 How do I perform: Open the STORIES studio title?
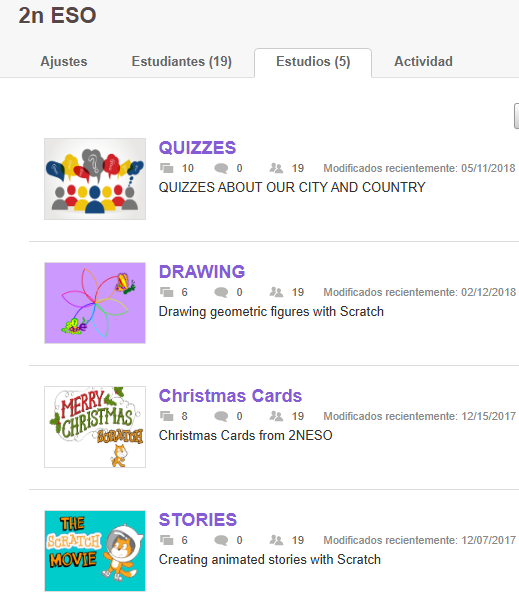pyautogui.click(x=198, y=520)
